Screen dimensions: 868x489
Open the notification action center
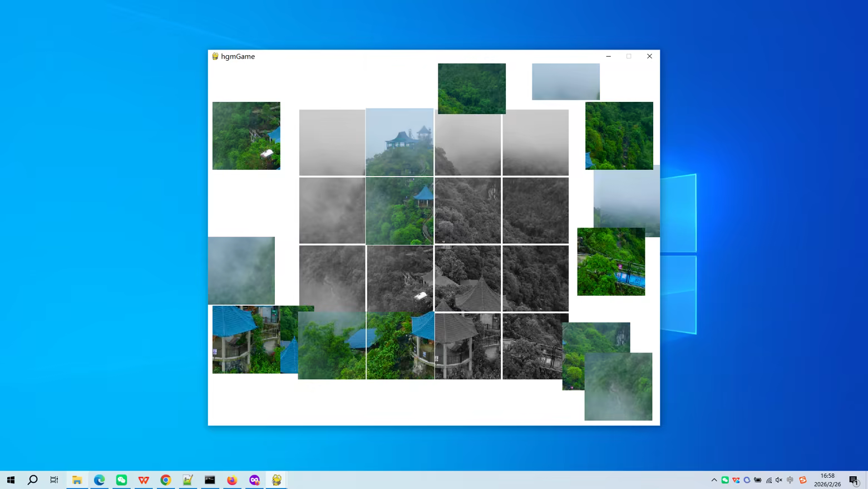click(854, 480)
